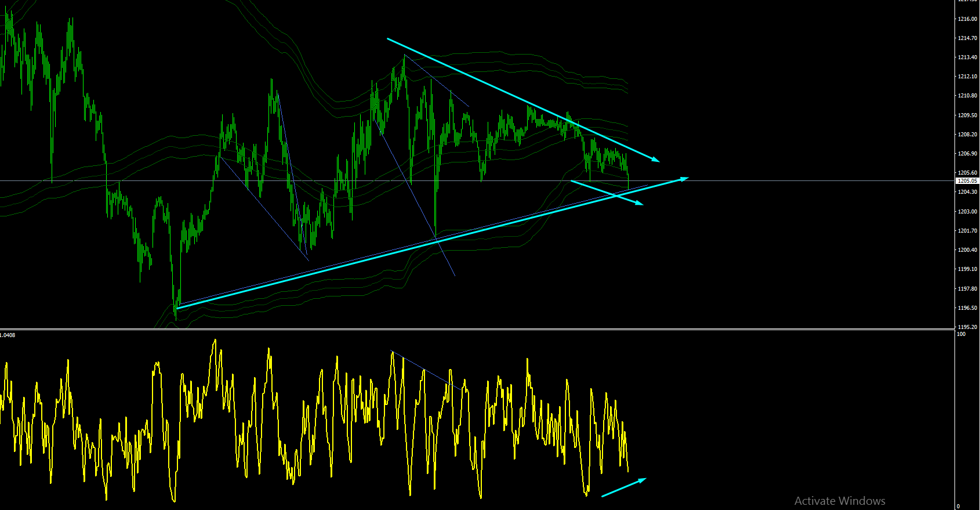Click the 1201.70 price scale value
Screen dimensions: 980x510
tap(967, 231)
